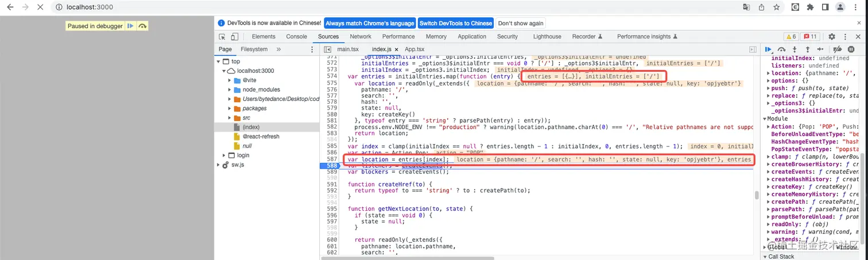Open DevTools three-dot customize menu
The height and width of the screenshot is (260, 868).
click(x=846, y=37)
